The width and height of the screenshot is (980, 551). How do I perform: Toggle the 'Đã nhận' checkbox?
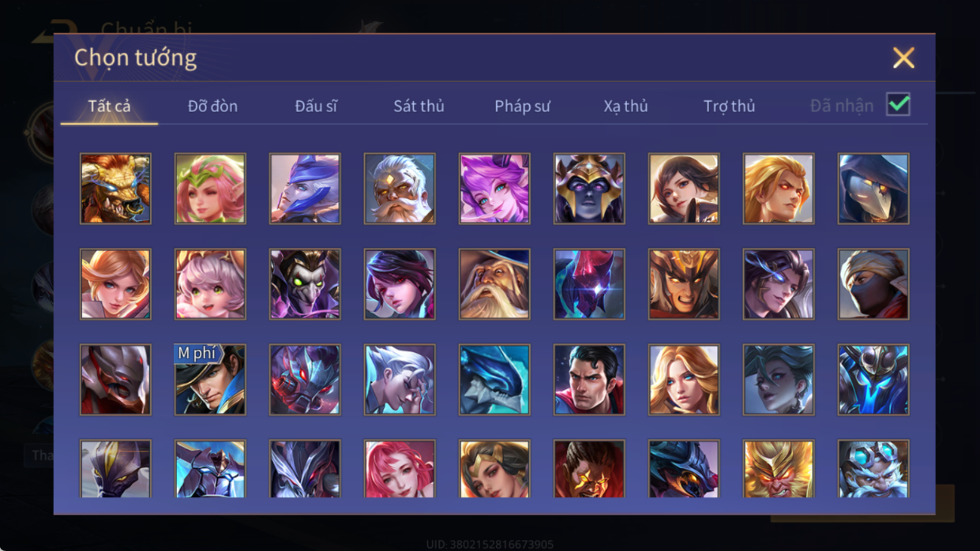[x=898, y=105]
